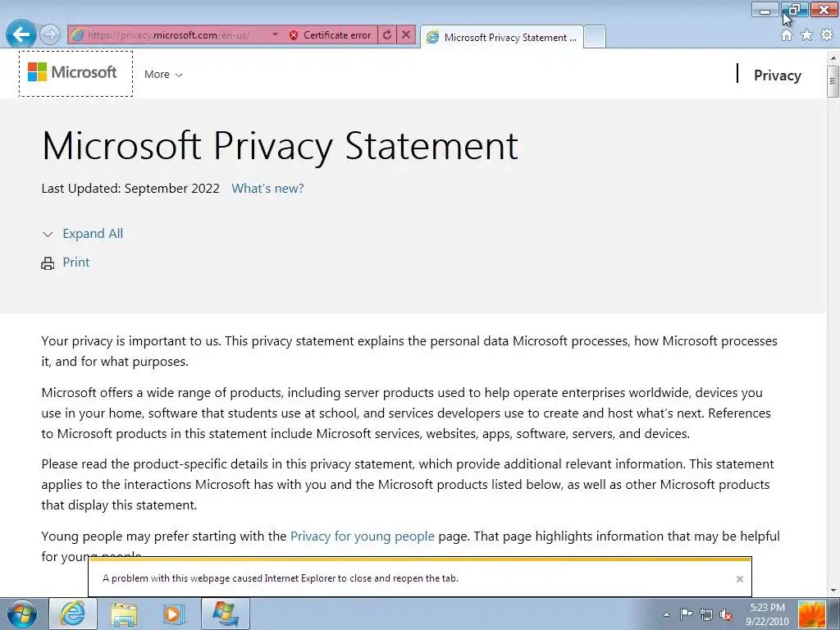840x630 pixels.
Task: Open the Certificate error security report
Action: pos(330,34)
